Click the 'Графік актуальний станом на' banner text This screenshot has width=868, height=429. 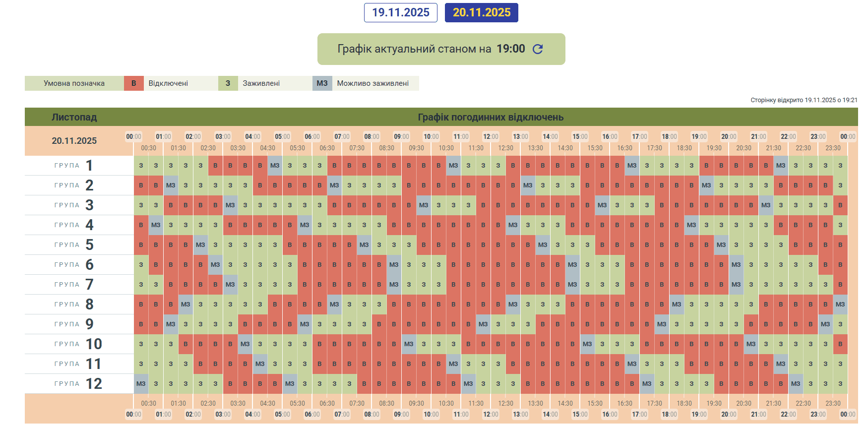[414, 49]
